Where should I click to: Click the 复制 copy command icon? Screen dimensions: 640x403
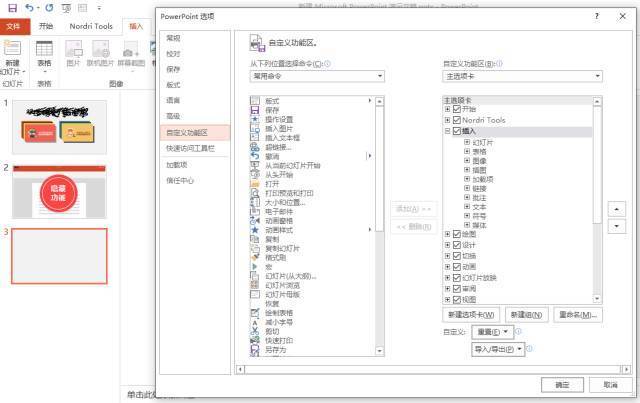click(x=255, y=239)
